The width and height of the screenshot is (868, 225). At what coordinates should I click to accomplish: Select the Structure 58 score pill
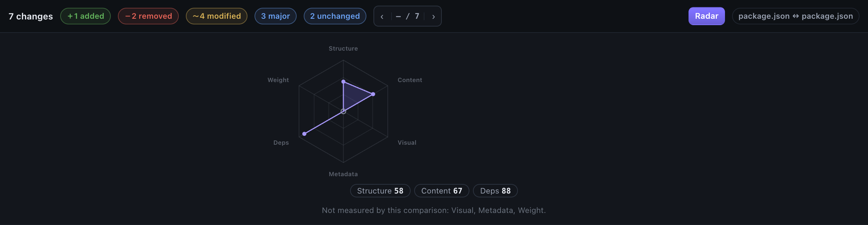point(380,191)
